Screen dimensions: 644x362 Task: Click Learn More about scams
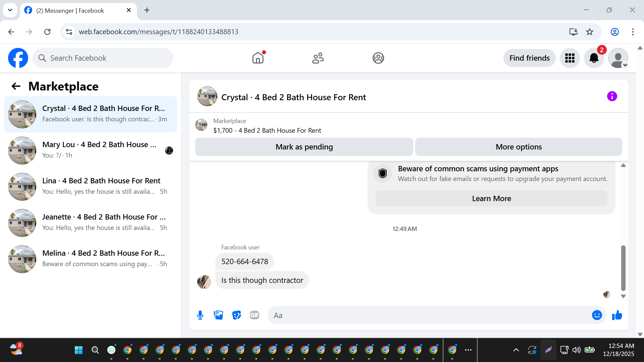pyautogui.click(x=491, y=198)
